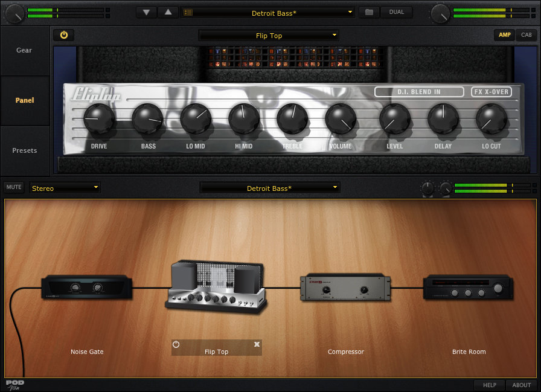Click the Compressor label
The image size is (541, 392).
tap(346, 352)
